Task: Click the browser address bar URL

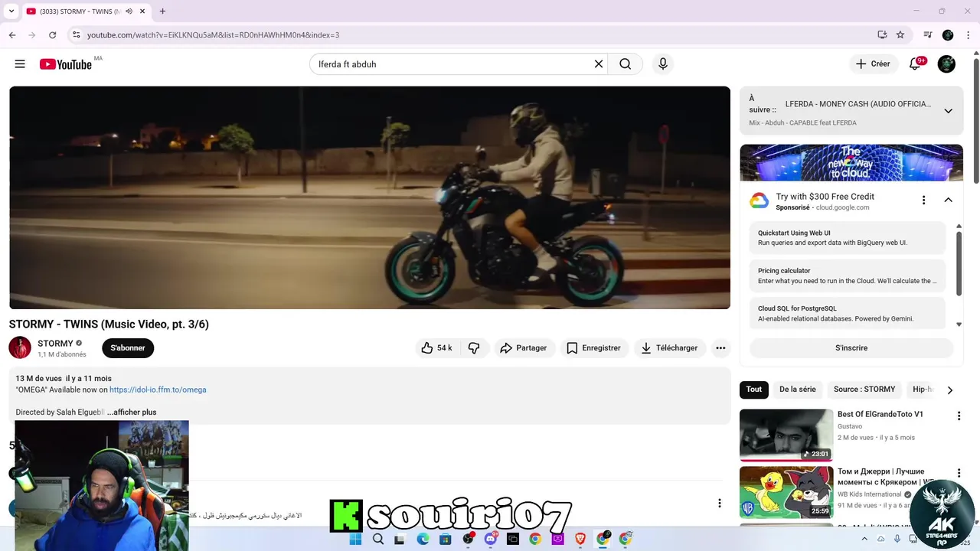Action: (x=213, y=35)
